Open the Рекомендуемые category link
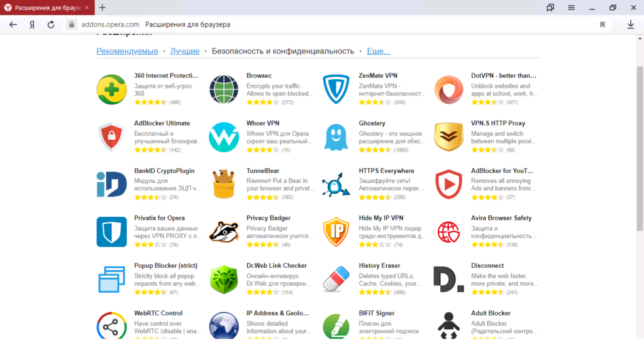Image resolution: width=644 pixels, height=362 pixels. (x=127, y=51)
